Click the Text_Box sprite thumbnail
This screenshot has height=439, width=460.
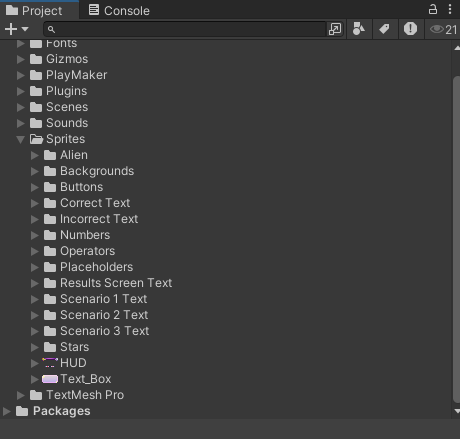pos(50,379)
